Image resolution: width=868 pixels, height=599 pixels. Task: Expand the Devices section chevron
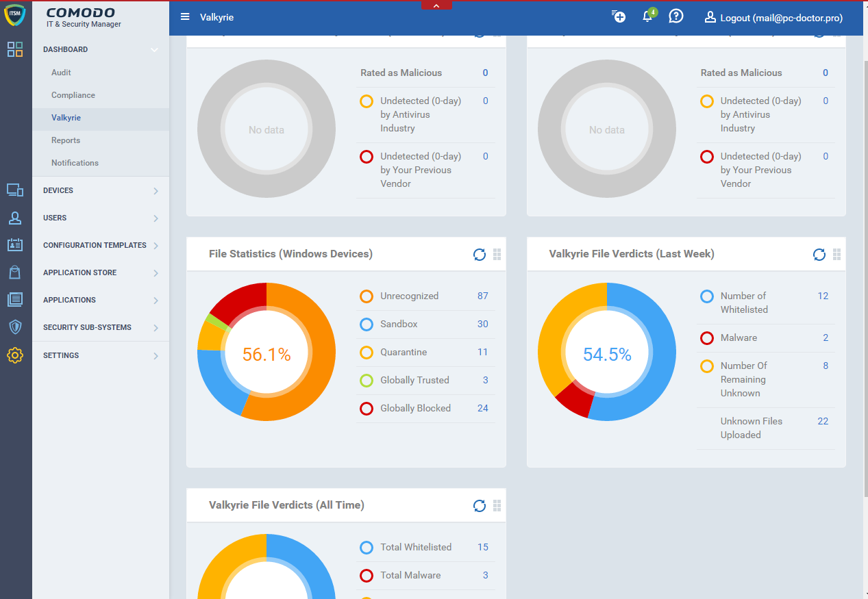point(156,191)
